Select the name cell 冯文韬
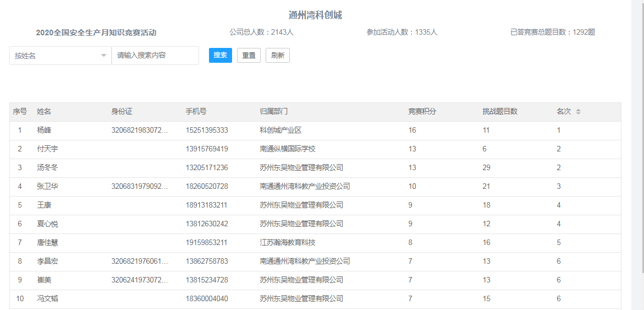The image size is (644, 310). point(48,299)
